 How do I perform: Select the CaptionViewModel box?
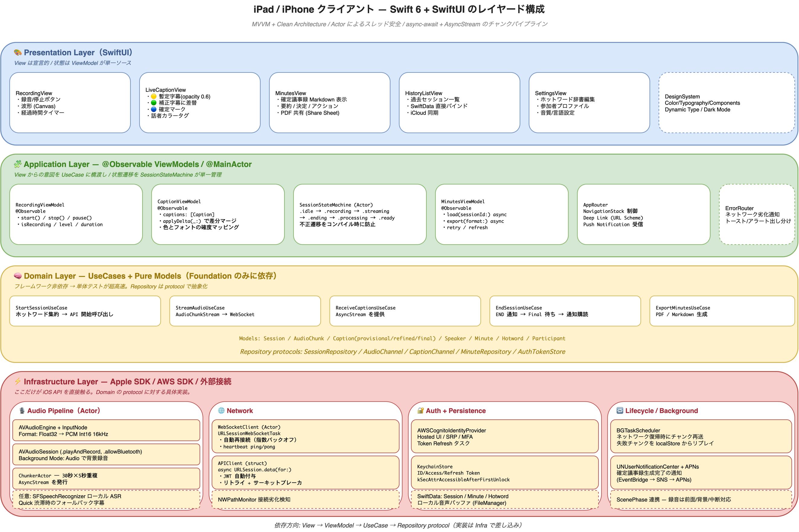(218, 214)
